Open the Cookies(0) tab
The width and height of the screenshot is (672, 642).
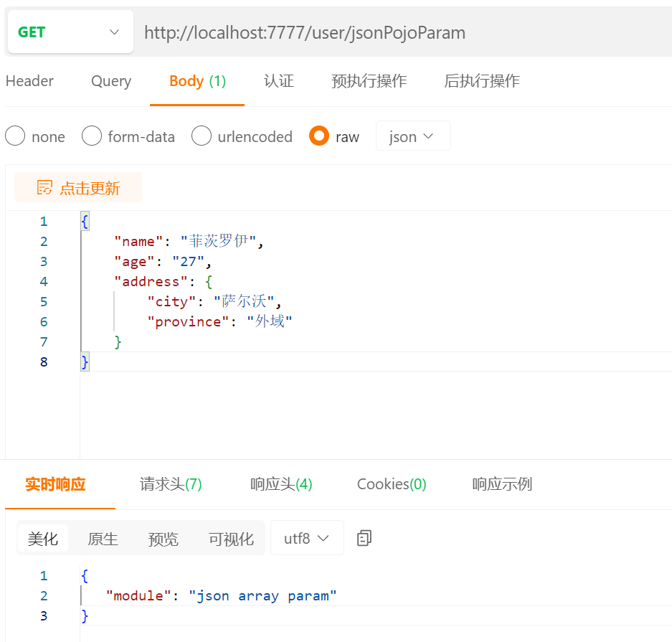391,484
